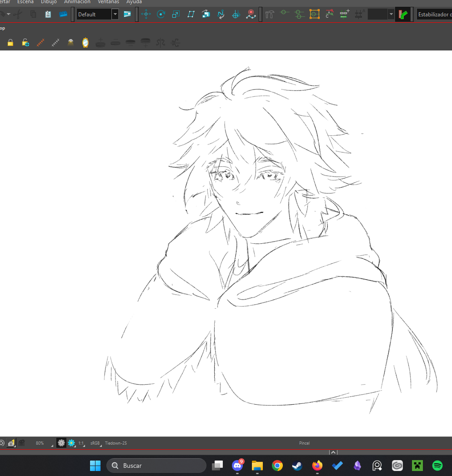Toggle the green bent arrow button
The width and height of the screenshot is (452, 476).
point(402,15)
